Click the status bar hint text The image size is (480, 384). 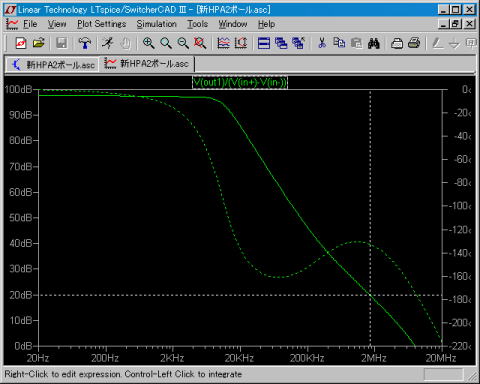[x=123, y=374]
